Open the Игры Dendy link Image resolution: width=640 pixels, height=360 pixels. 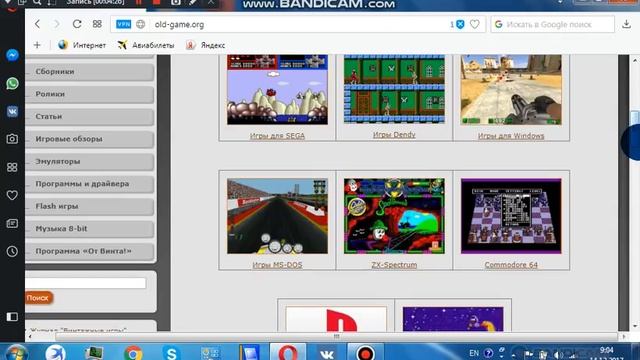point(394,135)
